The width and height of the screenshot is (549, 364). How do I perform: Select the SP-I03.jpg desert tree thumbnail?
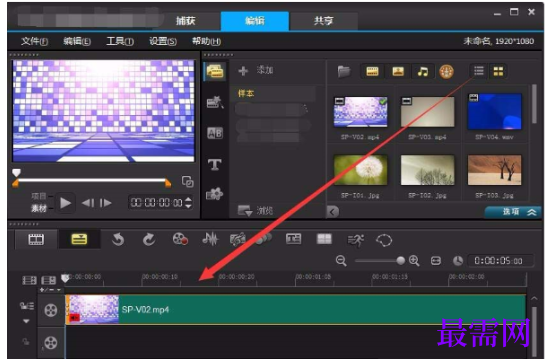[x=494, y=170]
